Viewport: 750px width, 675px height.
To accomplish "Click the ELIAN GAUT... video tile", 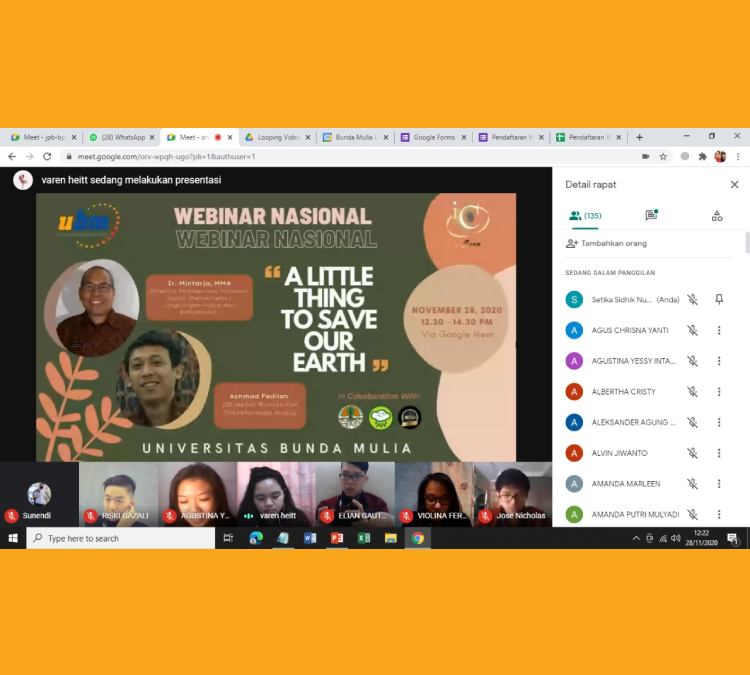I will (355, 494).
